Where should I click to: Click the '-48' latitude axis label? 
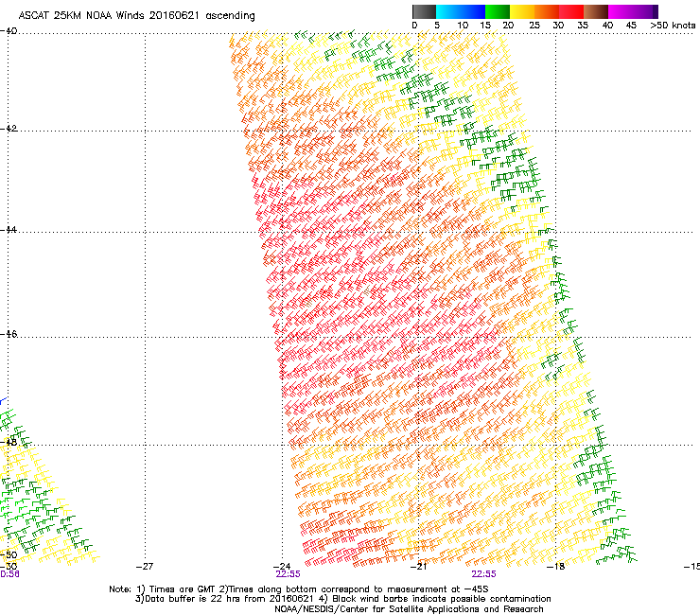[x=9, y=442]
